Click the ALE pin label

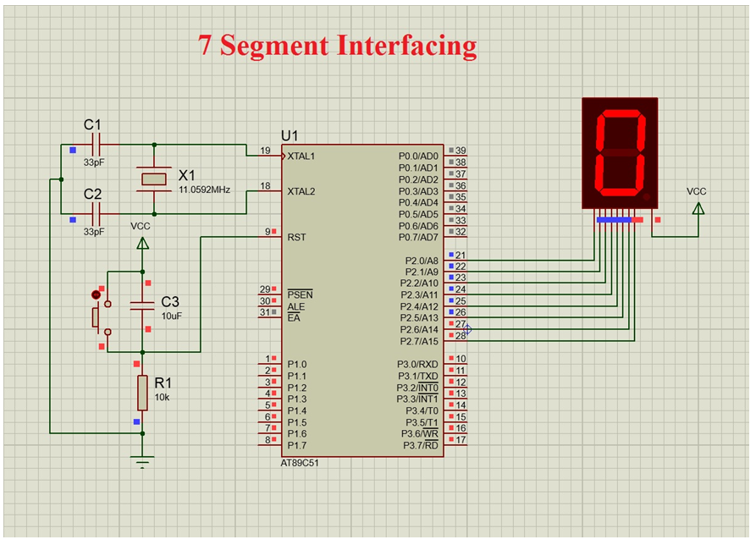[295, 306]
